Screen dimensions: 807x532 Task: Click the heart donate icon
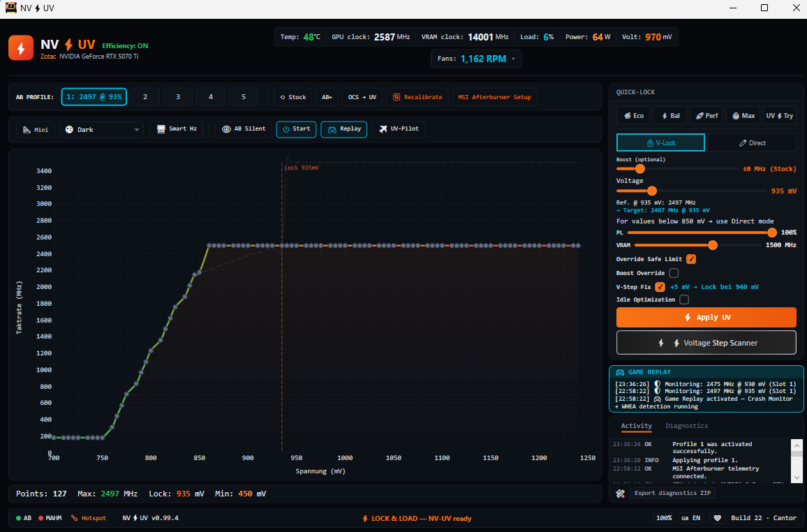pyautogui.click(x=717, y=518)
